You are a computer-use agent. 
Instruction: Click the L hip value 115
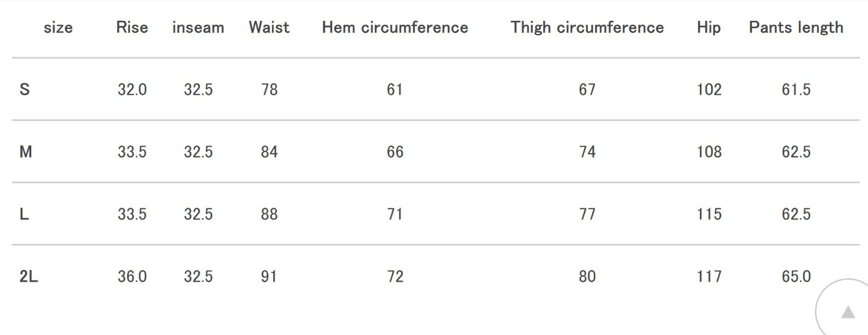pyautogui.click(x=709, y=214)
